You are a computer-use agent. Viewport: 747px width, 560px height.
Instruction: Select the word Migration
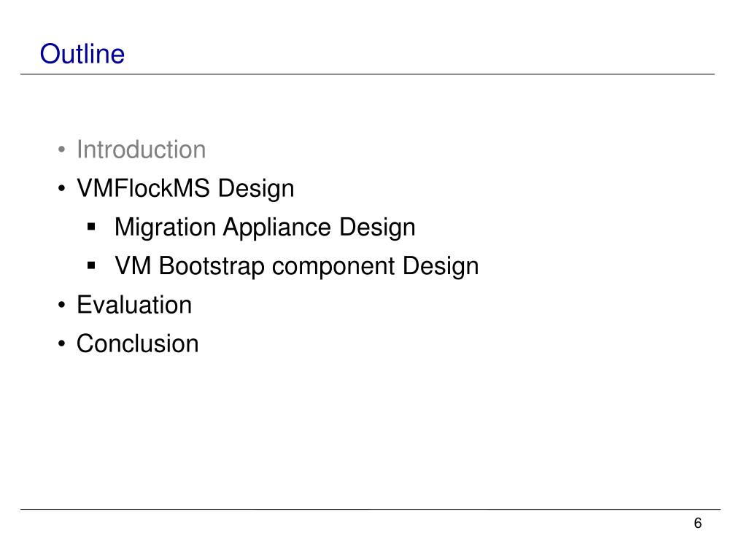165,227
